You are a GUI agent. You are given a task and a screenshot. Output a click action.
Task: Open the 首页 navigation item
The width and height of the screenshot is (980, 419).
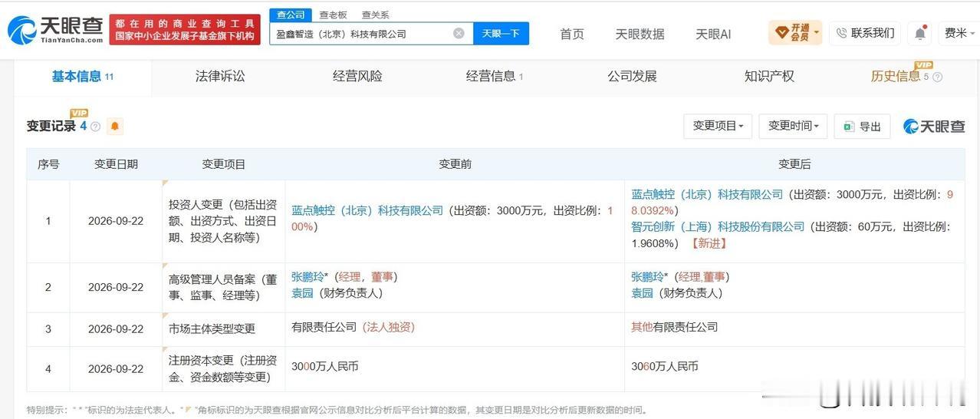572,34
